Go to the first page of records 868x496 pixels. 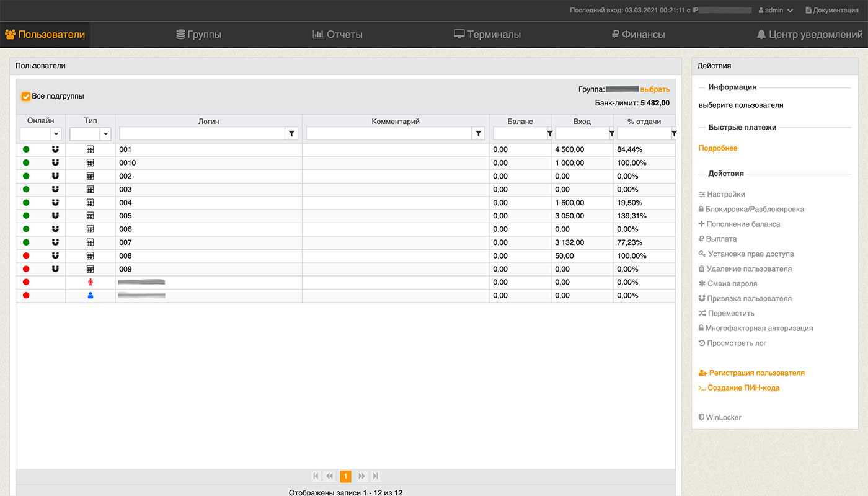[316, 476]
